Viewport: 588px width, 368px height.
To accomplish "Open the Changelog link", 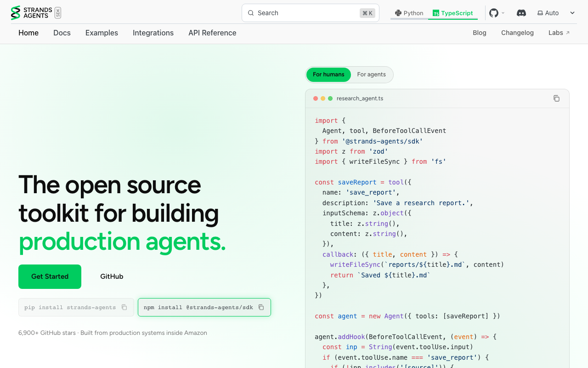I will (x=517, y=33).
